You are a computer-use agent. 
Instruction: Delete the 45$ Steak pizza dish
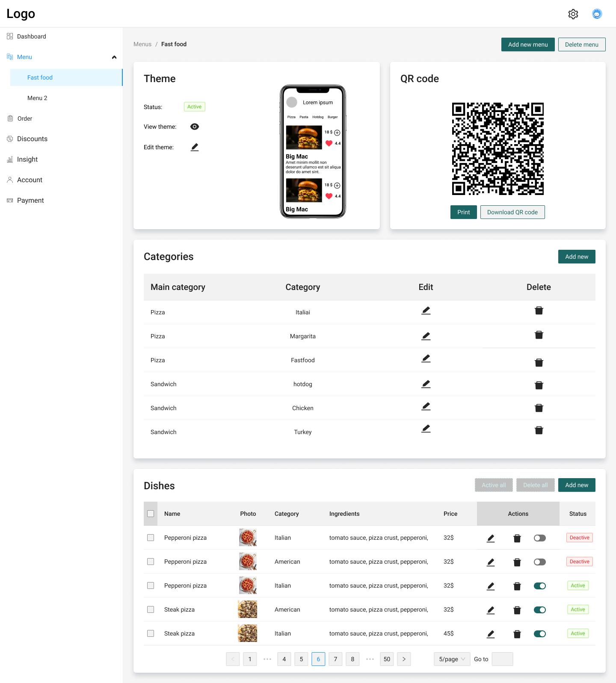pos(517,634)
